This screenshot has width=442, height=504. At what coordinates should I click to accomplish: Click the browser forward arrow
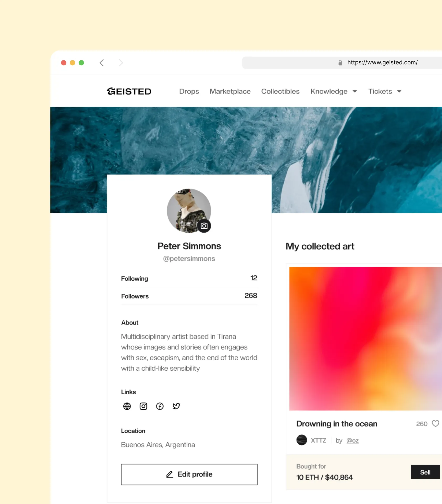point(121,63)
